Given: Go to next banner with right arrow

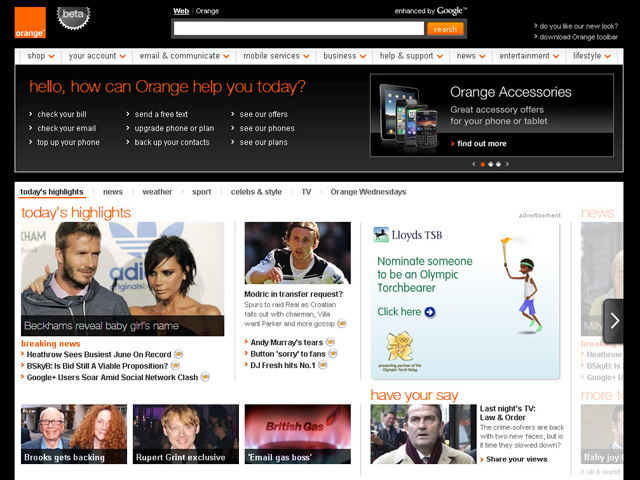Looking at the screenshot, I should click(507, 164).
